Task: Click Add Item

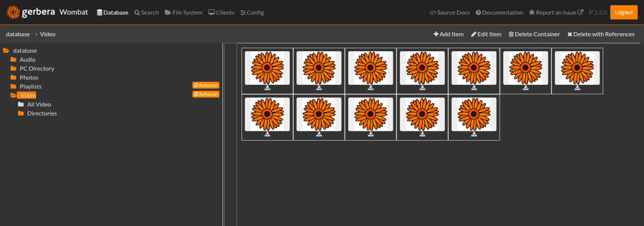Action: coord(449,34)
